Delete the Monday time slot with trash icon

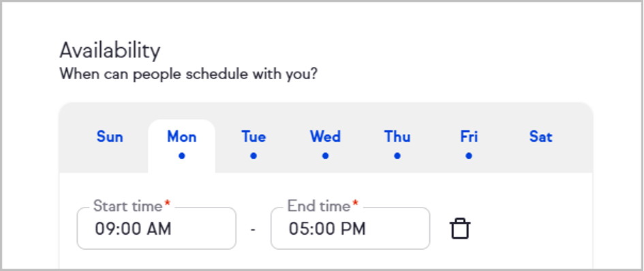(x=460, y=229)
